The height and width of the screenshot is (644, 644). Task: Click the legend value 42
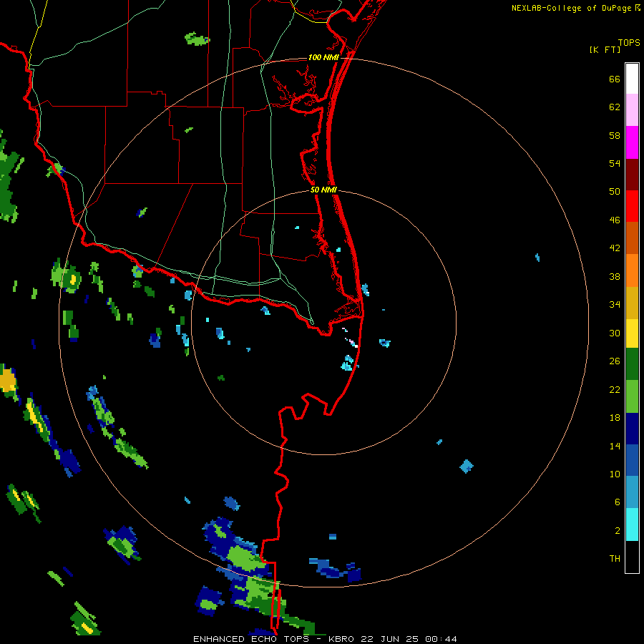[615, 248]
